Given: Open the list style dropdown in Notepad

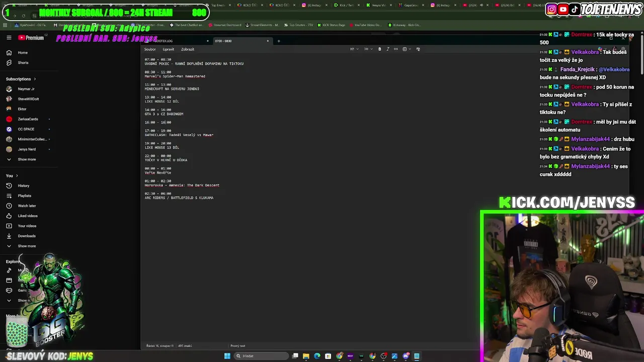Looking at the screenshot, I should (x=367, y=49).
